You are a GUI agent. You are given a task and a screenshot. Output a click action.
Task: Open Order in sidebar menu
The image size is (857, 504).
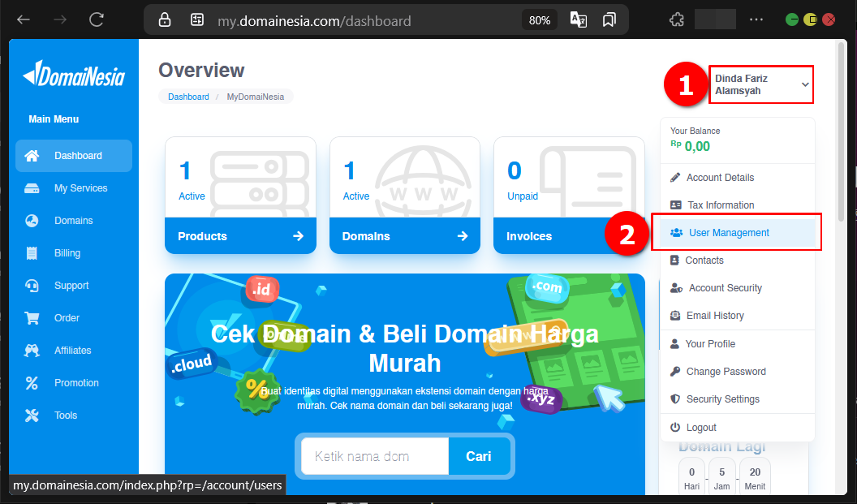tap(74, 318)
